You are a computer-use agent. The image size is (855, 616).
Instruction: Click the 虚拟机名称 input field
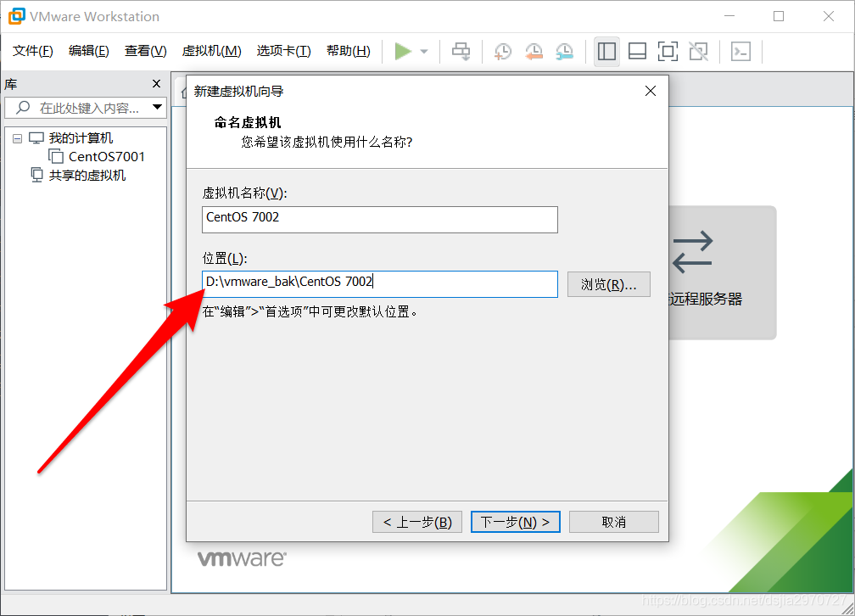[379, 220]
